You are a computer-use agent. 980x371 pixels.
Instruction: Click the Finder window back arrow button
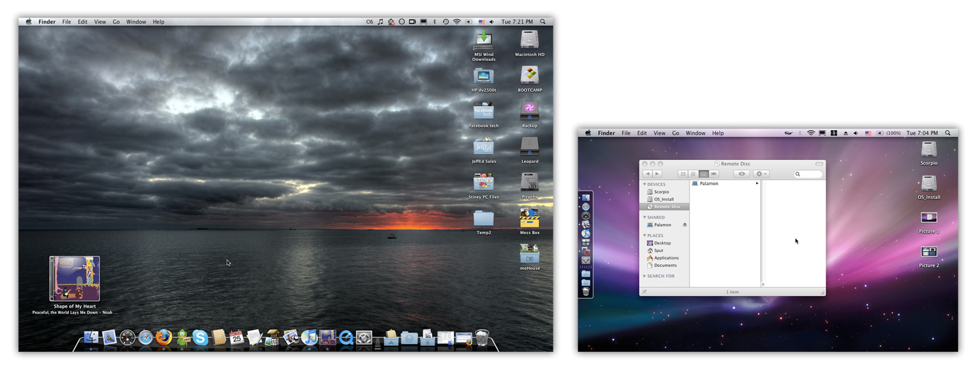click(x=647, y=174)
